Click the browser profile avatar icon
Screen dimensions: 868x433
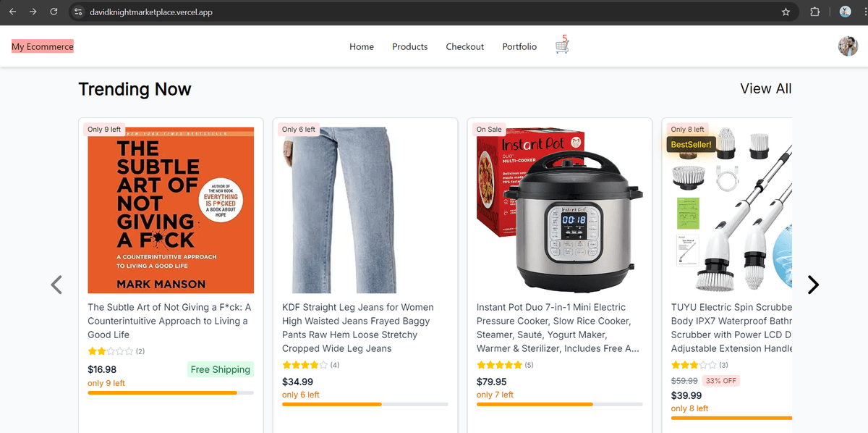[845, 12]
